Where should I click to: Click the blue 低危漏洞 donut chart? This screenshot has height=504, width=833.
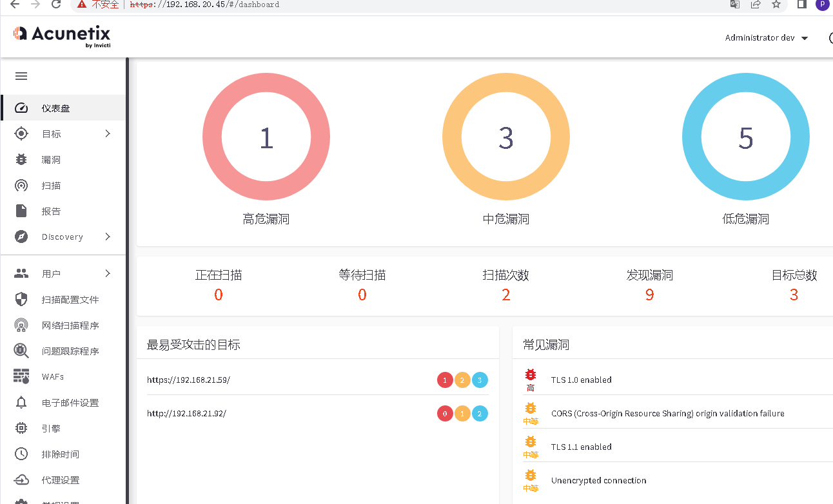[746, 137]
